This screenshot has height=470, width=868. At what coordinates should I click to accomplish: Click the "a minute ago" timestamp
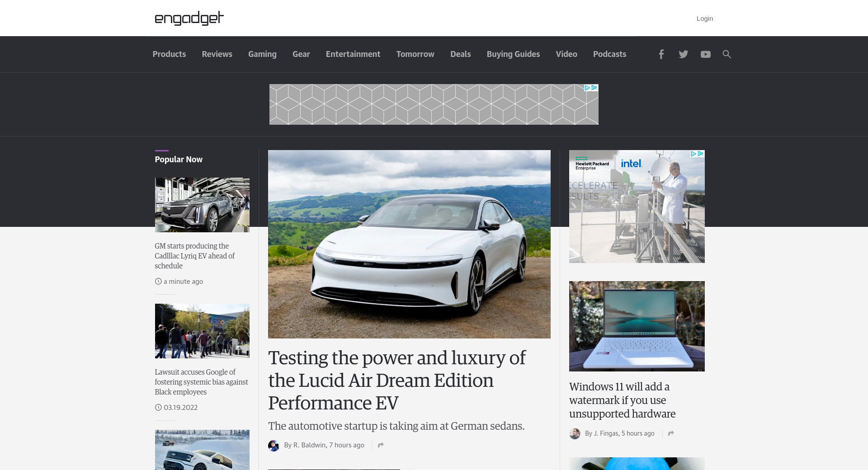pos(183,282)
